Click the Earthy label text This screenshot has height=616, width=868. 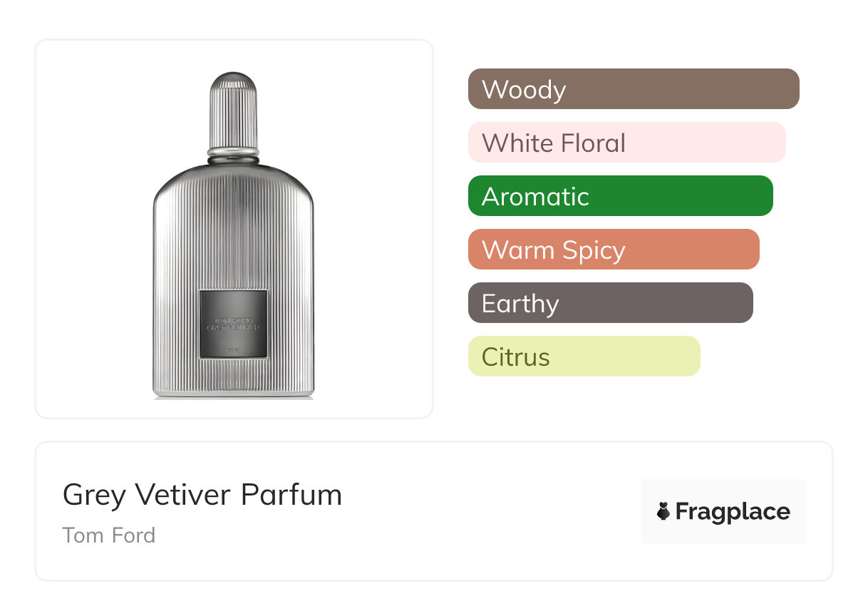[520, 304]
